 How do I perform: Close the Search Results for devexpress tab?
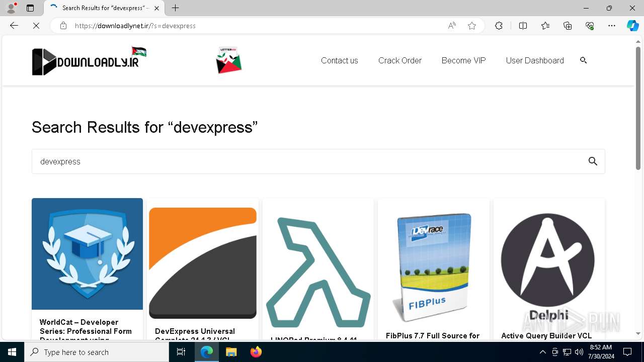pos(157,8)
